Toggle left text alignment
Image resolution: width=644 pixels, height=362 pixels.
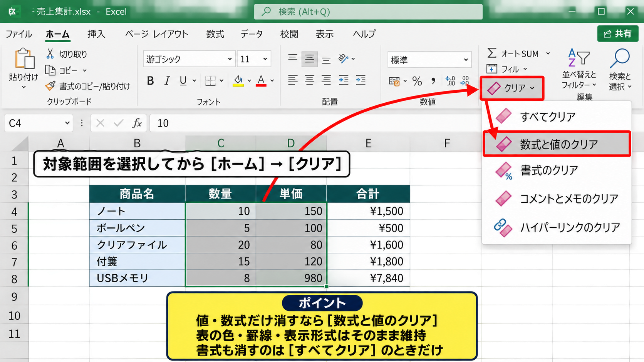tap(293, 80)
